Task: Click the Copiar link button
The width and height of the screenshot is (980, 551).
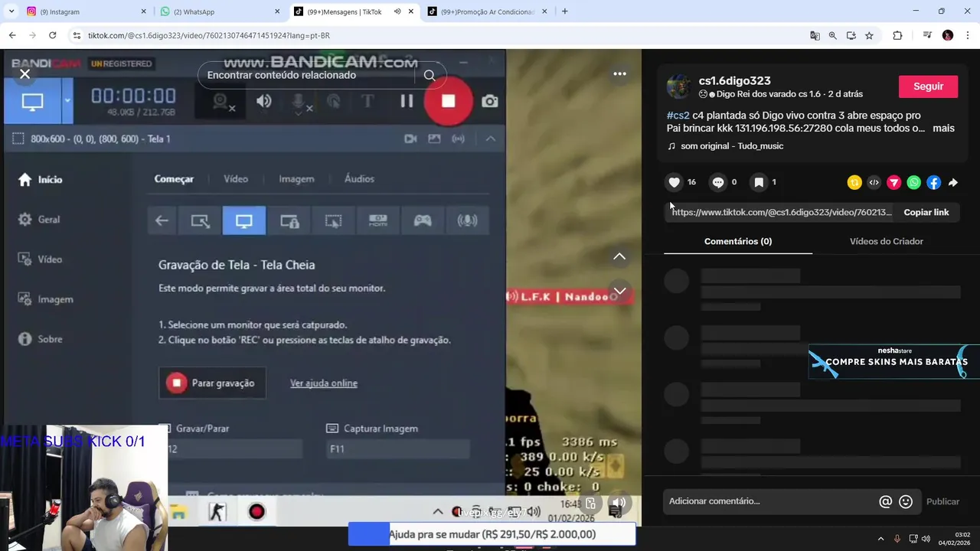Action: (926, 212)
